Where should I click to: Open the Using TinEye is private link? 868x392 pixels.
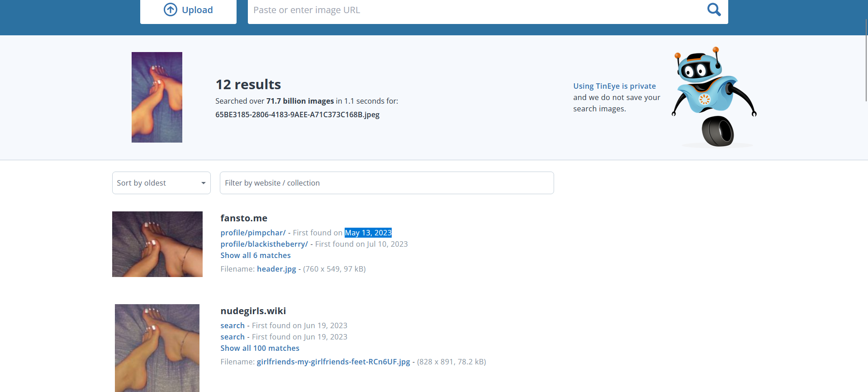click(614, 86)
